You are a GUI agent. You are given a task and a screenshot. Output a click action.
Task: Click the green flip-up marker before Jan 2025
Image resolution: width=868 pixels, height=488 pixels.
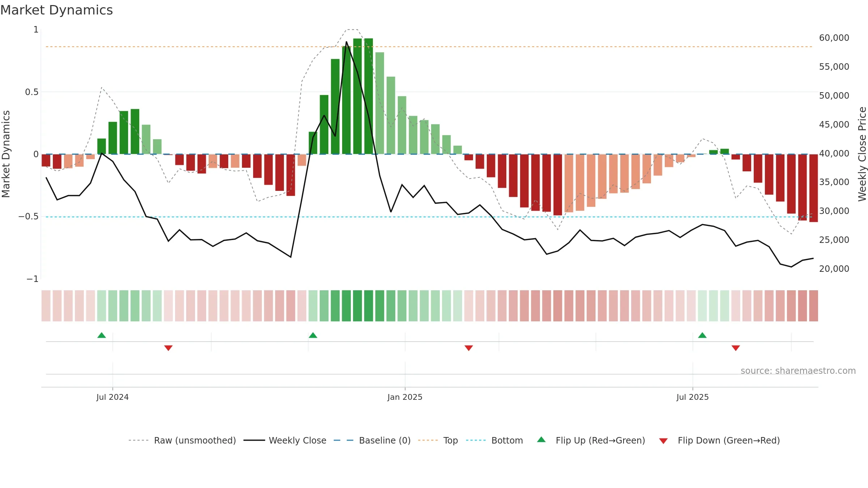[x=313, y=335]
